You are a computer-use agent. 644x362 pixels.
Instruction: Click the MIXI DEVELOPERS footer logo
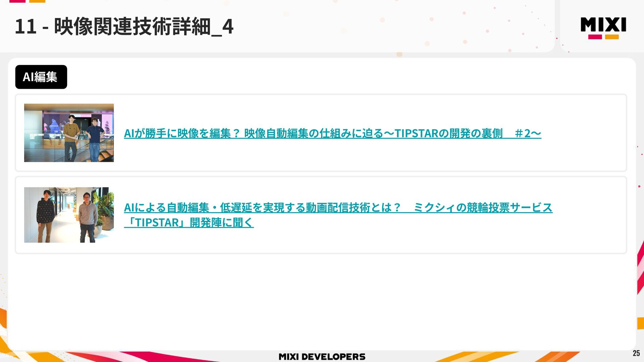(322, 357)
